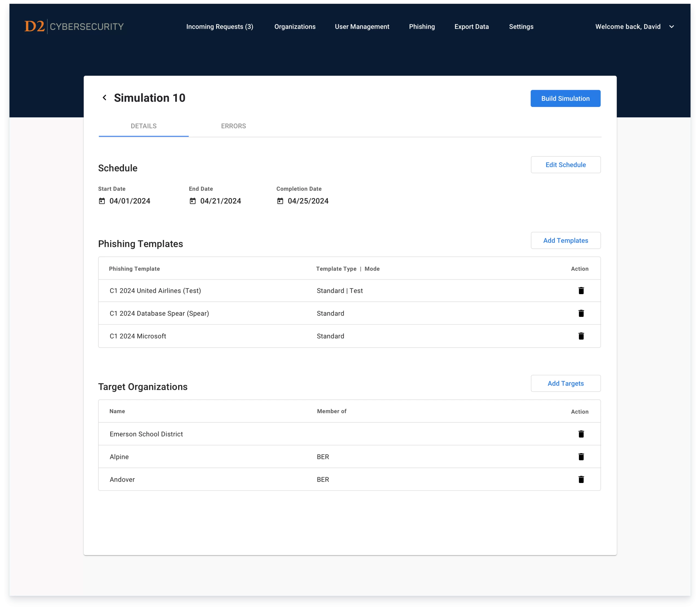The image size is (700, 611).
Task: Delete the C1 2024 Microsoft template
Action: (x=581, y=336)
